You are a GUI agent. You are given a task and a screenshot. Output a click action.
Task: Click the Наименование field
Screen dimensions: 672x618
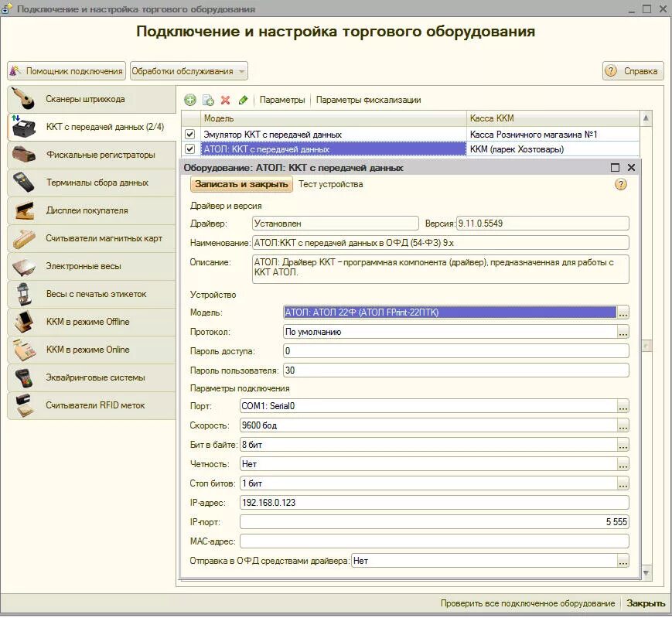point(441,243)
